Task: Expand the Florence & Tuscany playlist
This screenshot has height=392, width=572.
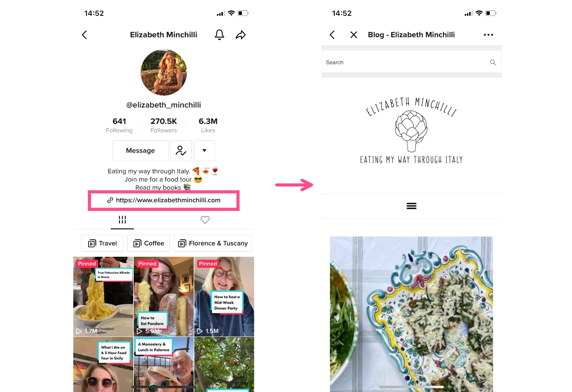Action: point(213,243)
